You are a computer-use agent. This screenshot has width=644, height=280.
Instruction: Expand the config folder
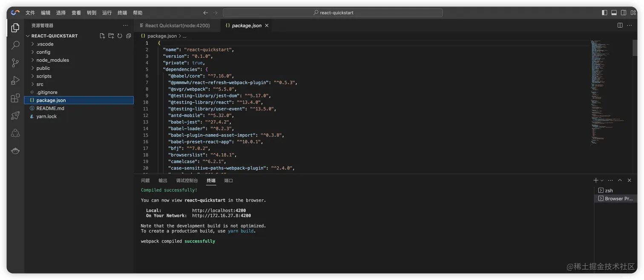pos(79,52)
